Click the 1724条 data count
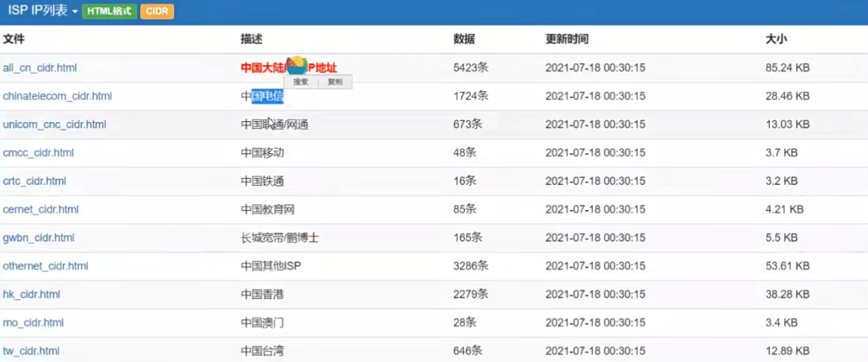Viewport: 868px width, 362px height. [471, 97]
